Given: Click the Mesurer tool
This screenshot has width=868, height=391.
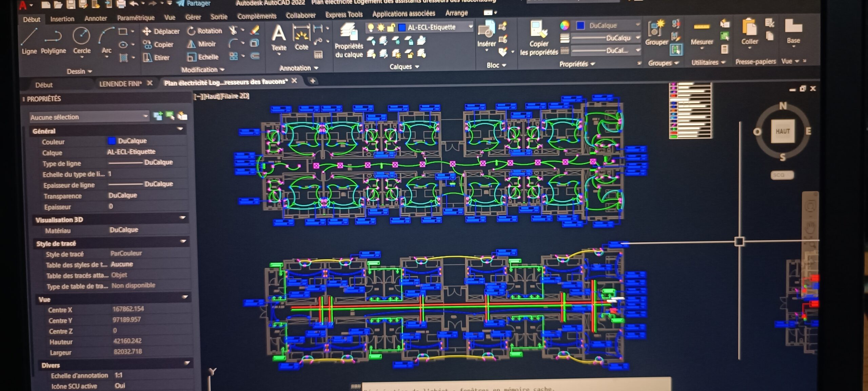Looking at the screenshot, I should pyautogui.click(x=702, y=34).
